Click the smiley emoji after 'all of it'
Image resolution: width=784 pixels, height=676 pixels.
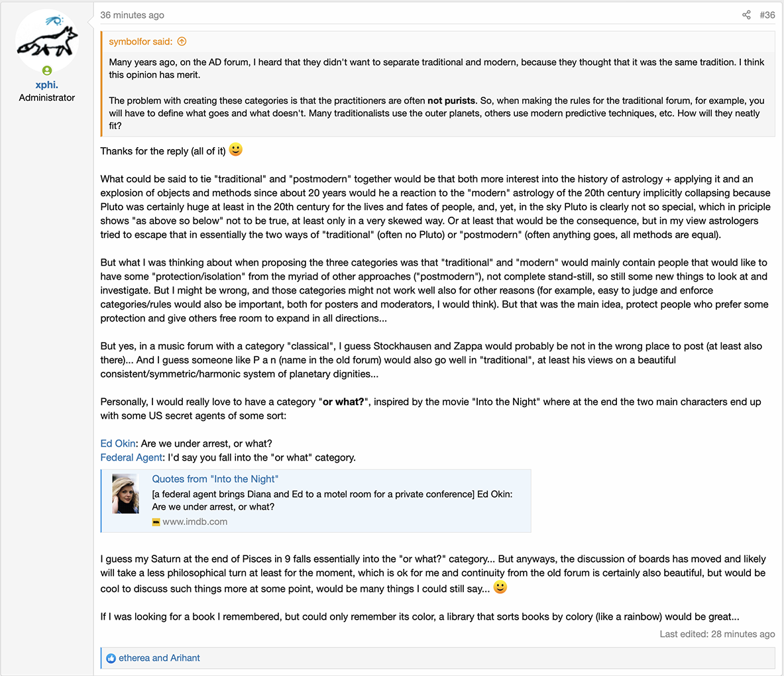[235, 150]
